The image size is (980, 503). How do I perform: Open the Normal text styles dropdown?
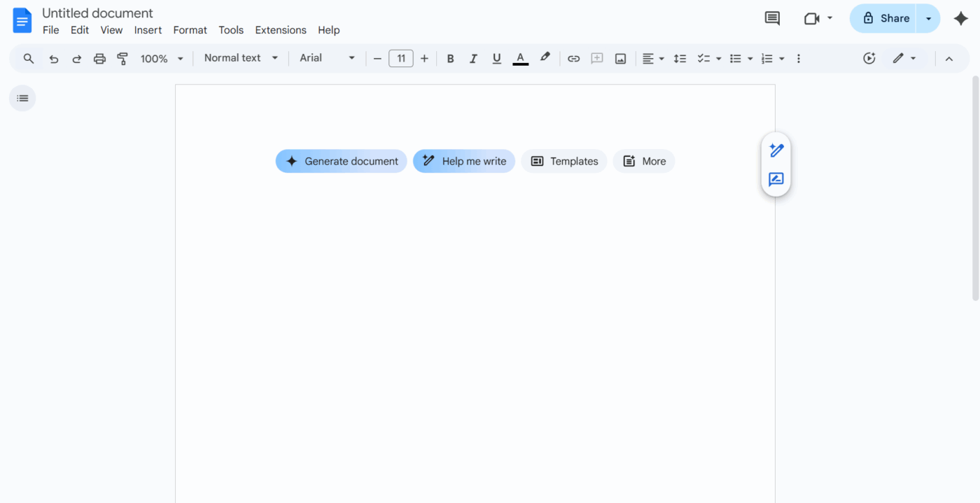(240, 58)
